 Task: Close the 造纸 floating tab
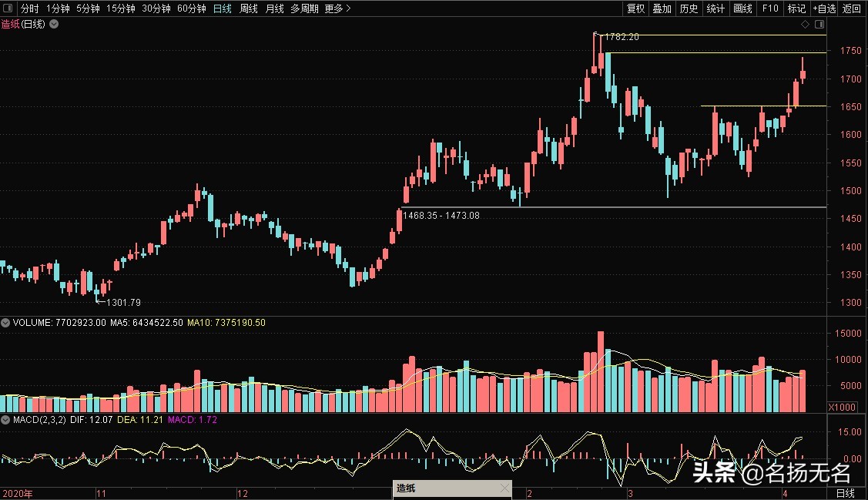pyautogui.click(x=504, y=488)
